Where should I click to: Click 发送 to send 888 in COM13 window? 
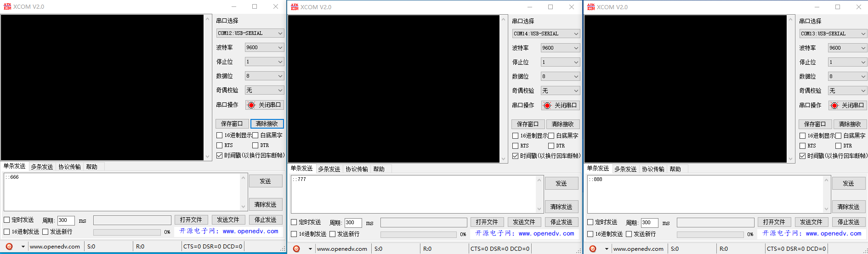tap(849, 183)
